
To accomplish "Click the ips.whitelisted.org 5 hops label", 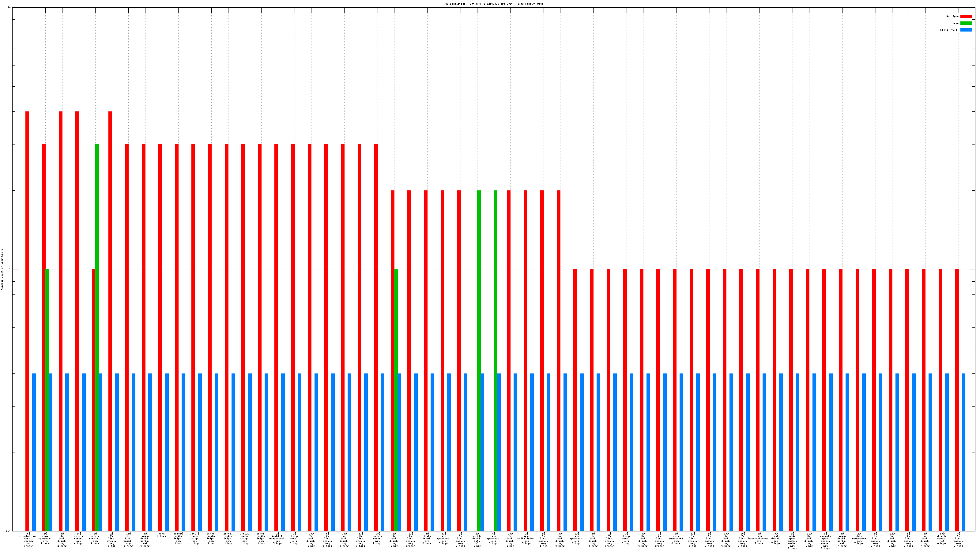I will (526, 539).
